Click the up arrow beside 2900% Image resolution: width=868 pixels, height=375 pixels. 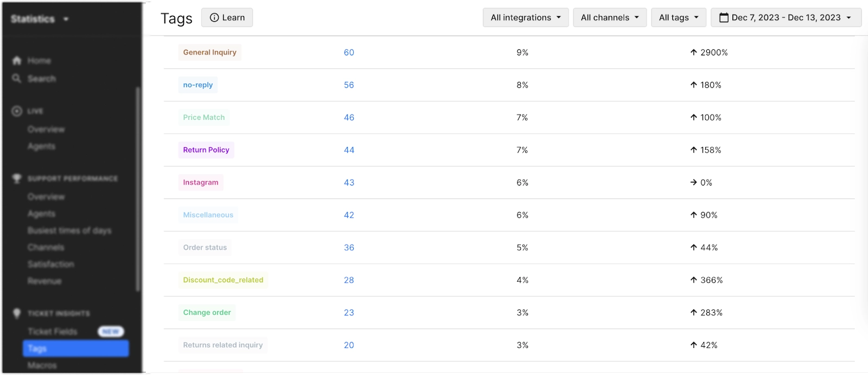click(693, 53)
